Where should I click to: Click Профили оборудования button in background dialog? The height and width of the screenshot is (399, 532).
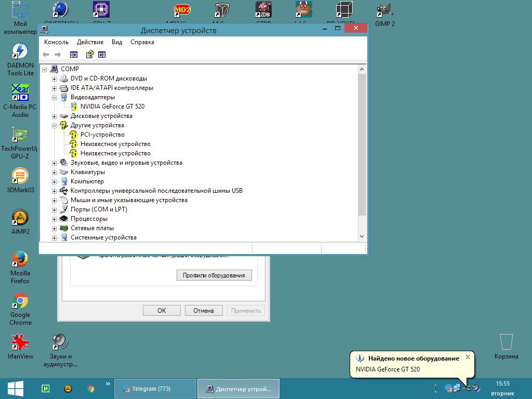coord(214,275)
